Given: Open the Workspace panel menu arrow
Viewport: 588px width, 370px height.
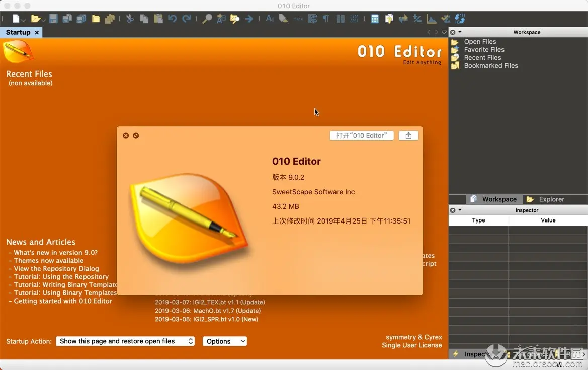Looking at the screenshot, I should coord(460,32).
